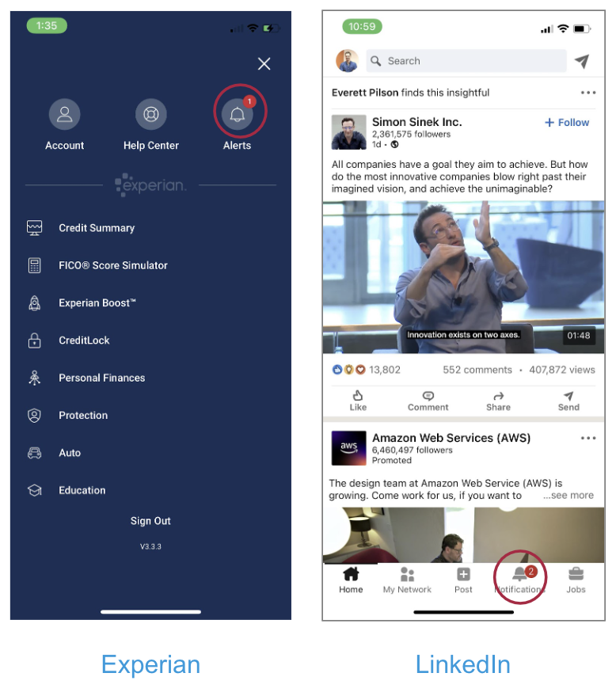Open options dots on AWS post

click(x=587, y=438)
